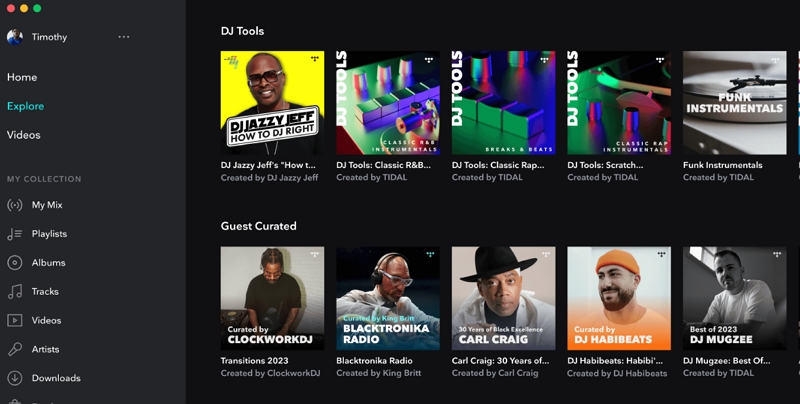
Task: Go to Home in sidebar
Action: pos(22,77)
